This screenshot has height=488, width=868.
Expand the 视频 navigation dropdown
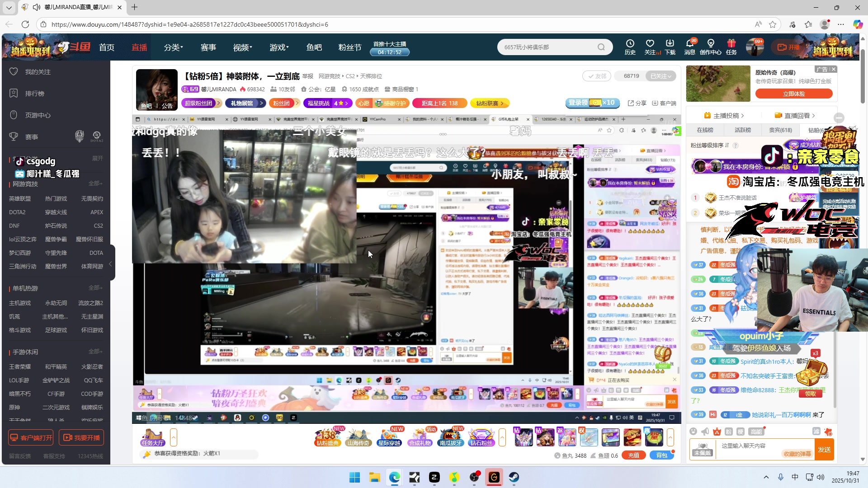coord(242,47)
